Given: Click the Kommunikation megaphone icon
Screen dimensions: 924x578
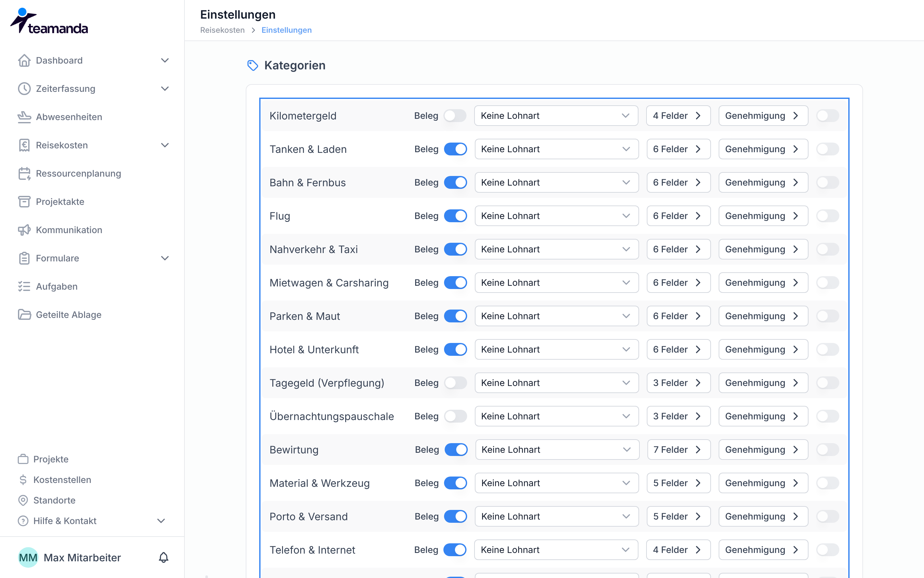Looking at the screenshot, I should coord(24,230).
